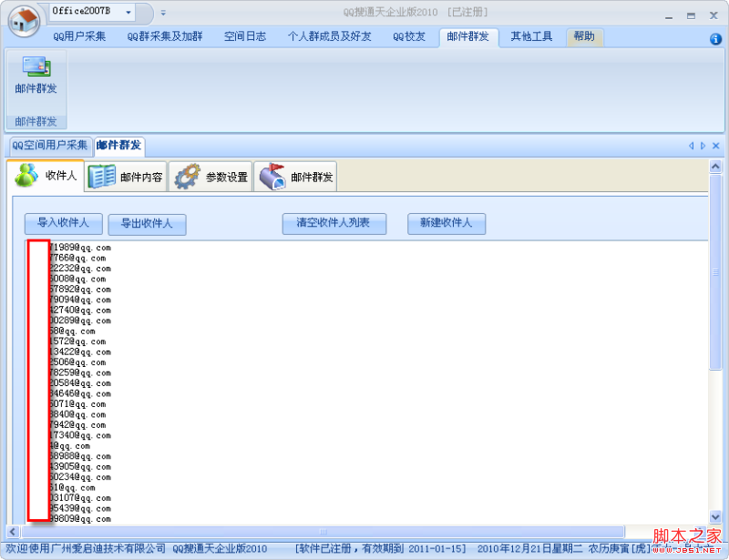Open the 帮助 ribbon tab
This screenshot has width=729, height=560.
(583, 36)
